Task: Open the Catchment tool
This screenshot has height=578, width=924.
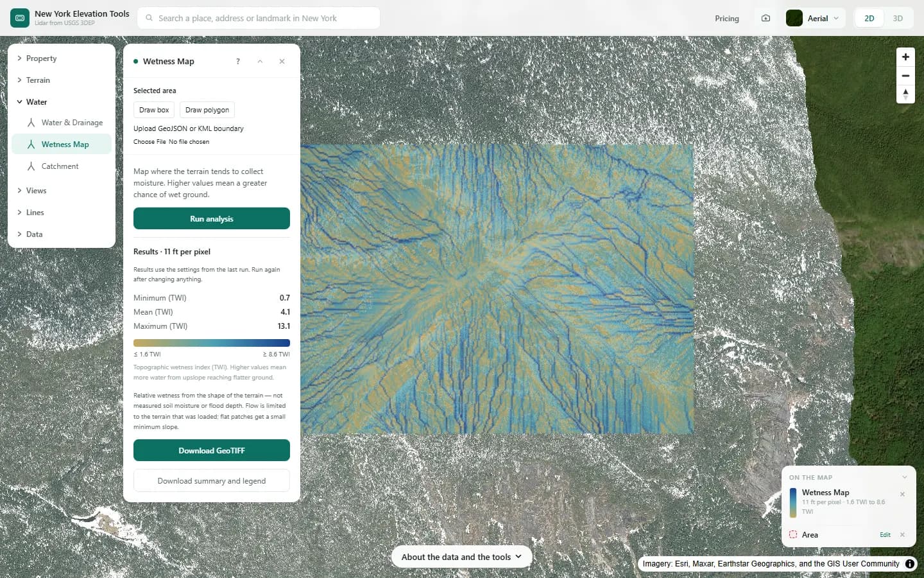Action: [x=62, y=166]
